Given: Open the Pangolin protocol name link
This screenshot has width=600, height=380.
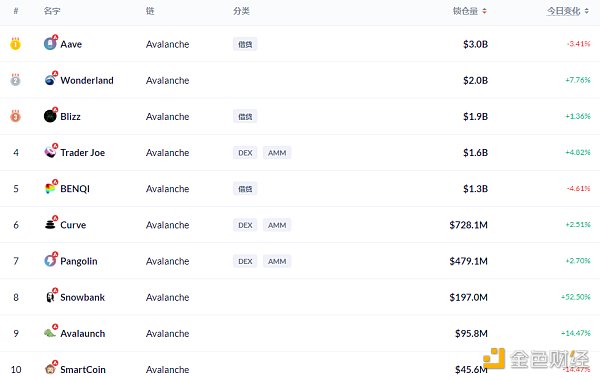Looking at the screenshot, I should click(79, 261).
